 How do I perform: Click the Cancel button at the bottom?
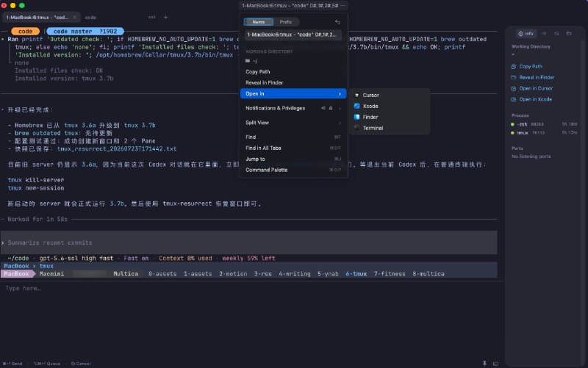pos(81,364)
